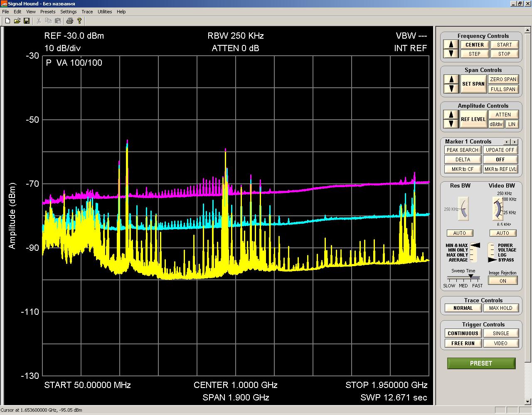The width and height of the screenshot is (532, 415).
Task: Open a file with the folder icon
Action: tap(17, 21)
